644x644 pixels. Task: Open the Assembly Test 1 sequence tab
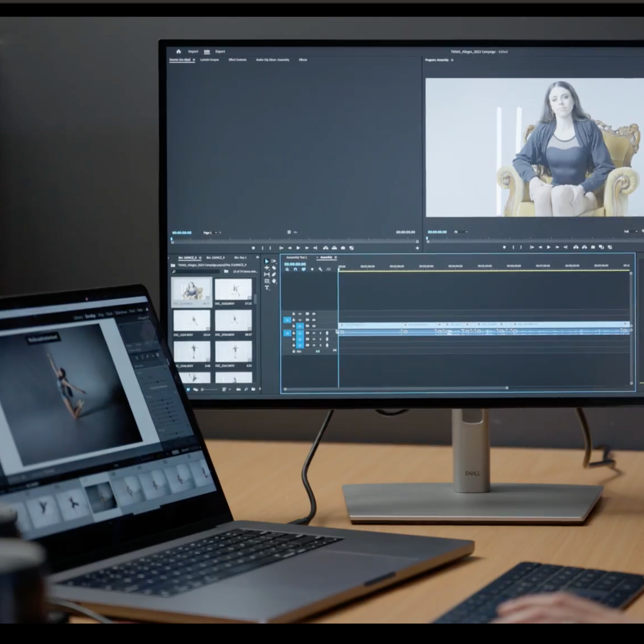click(x=297, y=257)
